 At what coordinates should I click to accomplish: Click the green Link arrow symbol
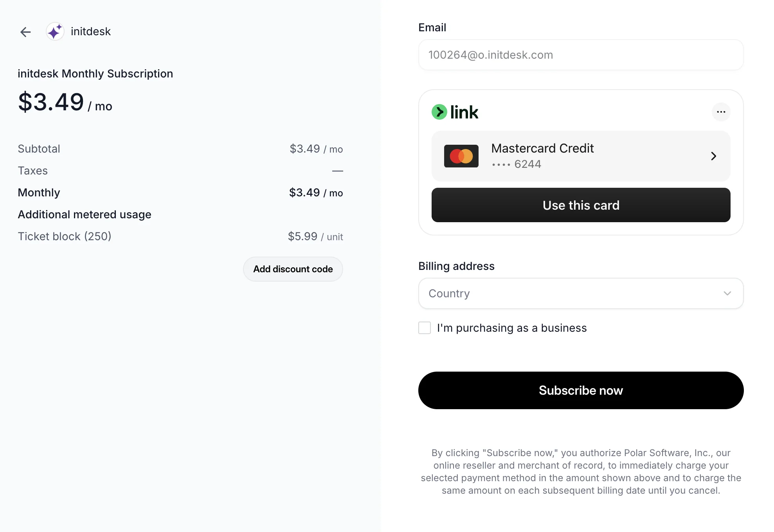[439, 111]
